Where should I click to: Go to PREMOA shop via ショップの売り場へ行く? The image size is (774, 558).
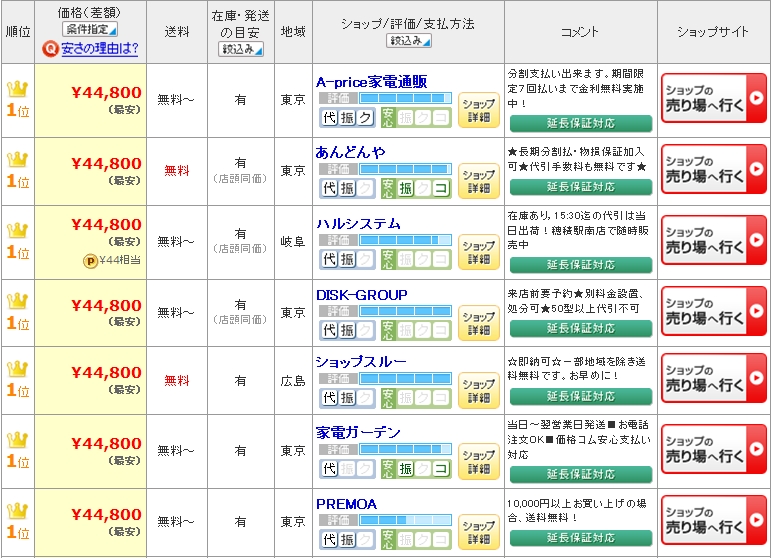714,520
